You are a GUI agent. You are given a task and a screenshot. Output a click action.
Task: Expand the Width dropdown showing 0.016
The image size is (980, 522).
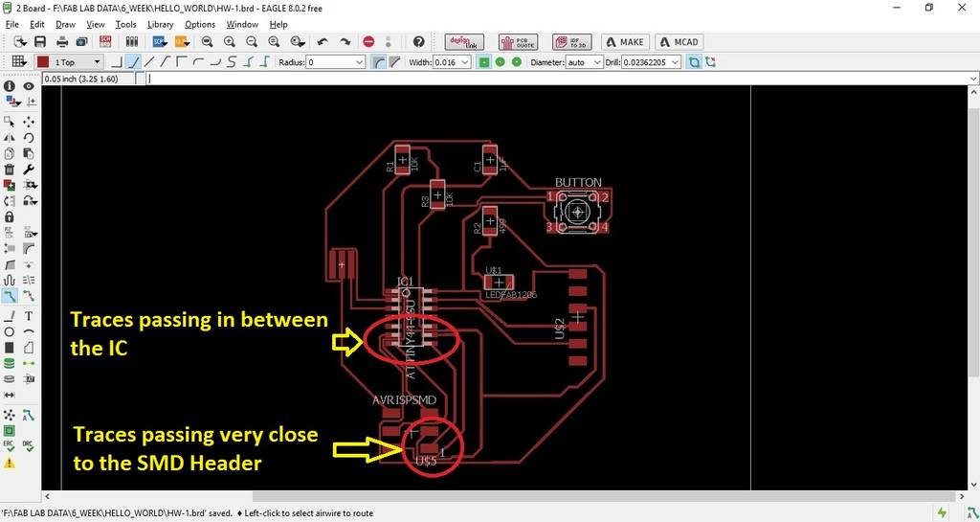(464, 62)
